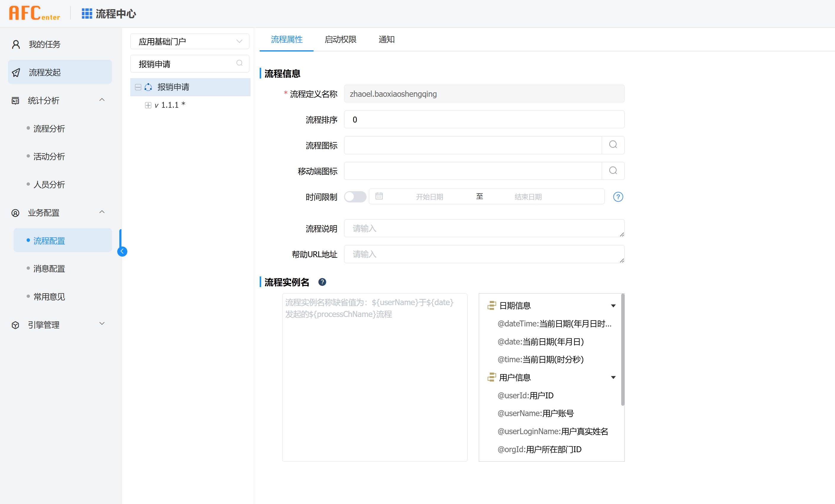Viewport: 835px width, 504px height.
Task: Click the search icon in 流程图标 field
Action: (x=613, y=145)
